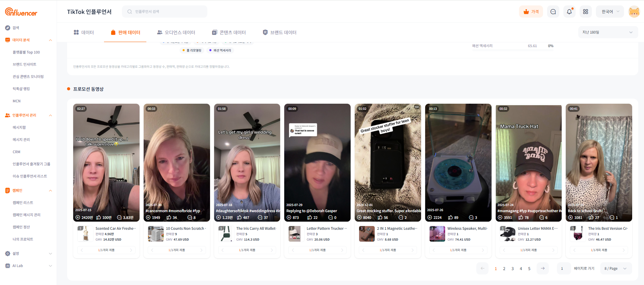Click the 가격 pricing button

point(531,12)
